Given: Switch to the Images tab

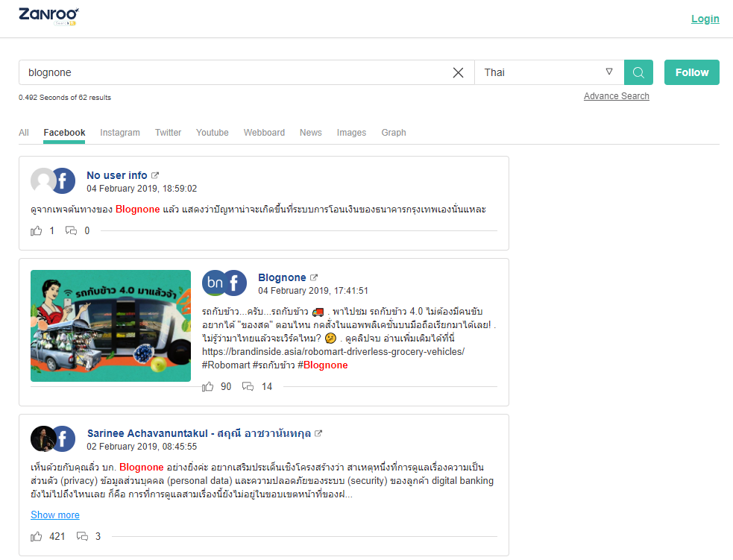Looking at the screenshot, I should [x=351, y=133].
